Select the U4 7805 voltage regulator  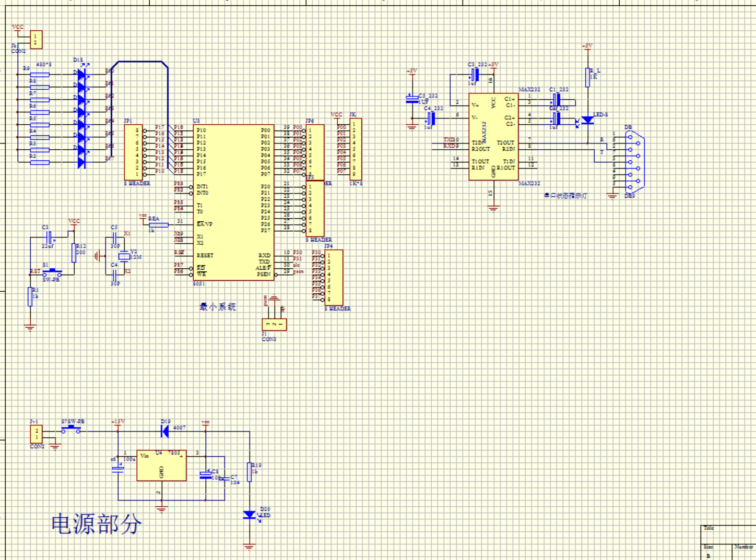point(161,466)
